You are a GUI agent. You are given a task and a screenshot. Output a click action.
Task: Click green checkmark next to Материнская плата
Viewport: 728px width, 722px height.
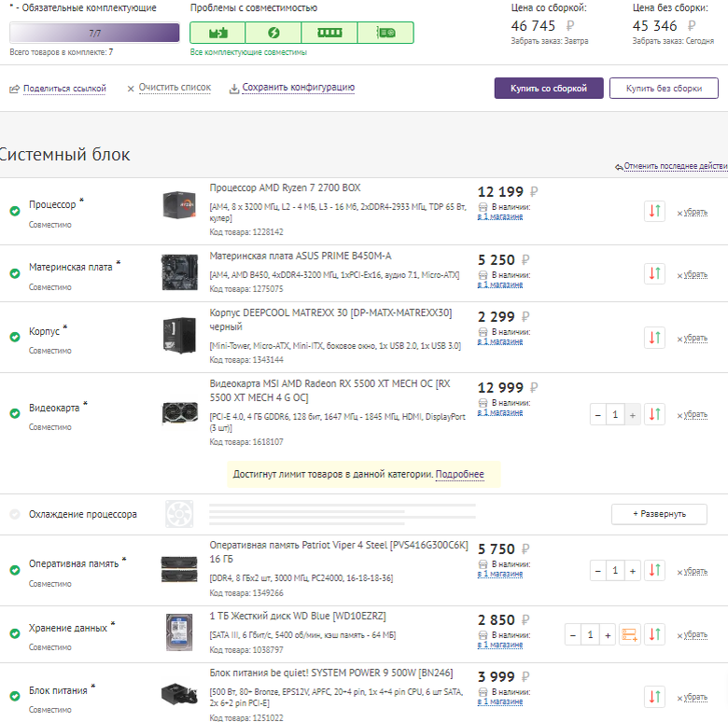(15, 273)
